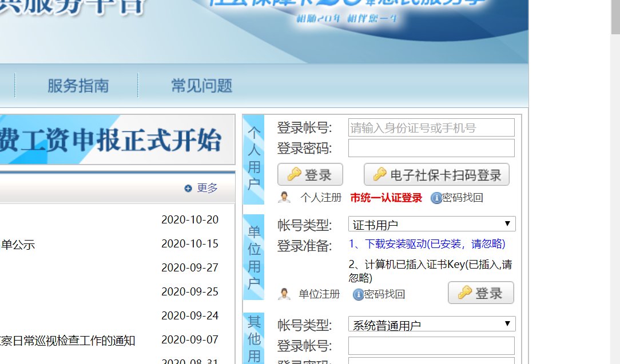Expand the 系统普通用户 account type dropdown
This screenshot has height=364, width=620.
coord(432,324)
